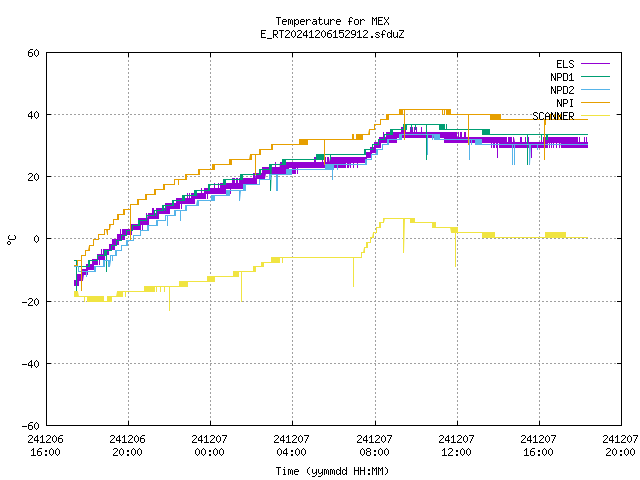Click the x-axis tick label 241207 20:00
Viewport: 640px width, 480px height.
[620, 446]
